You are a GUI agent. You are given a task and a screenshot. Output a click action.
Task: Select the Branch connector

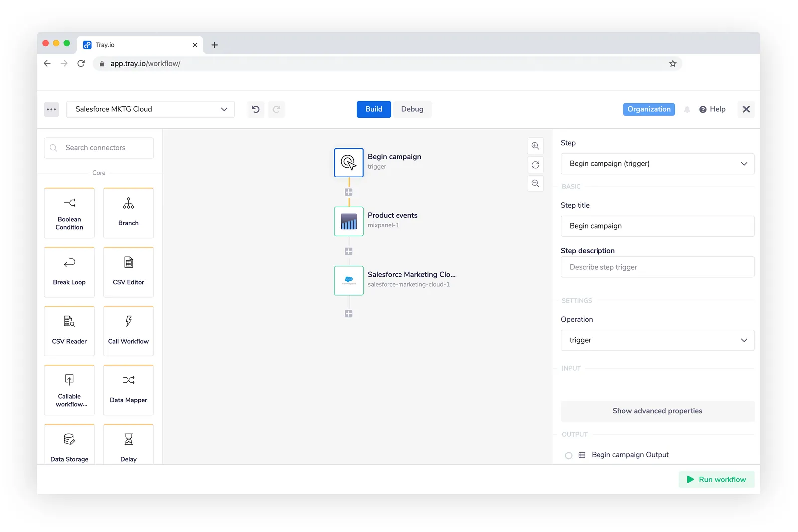(x=128, y=213)
